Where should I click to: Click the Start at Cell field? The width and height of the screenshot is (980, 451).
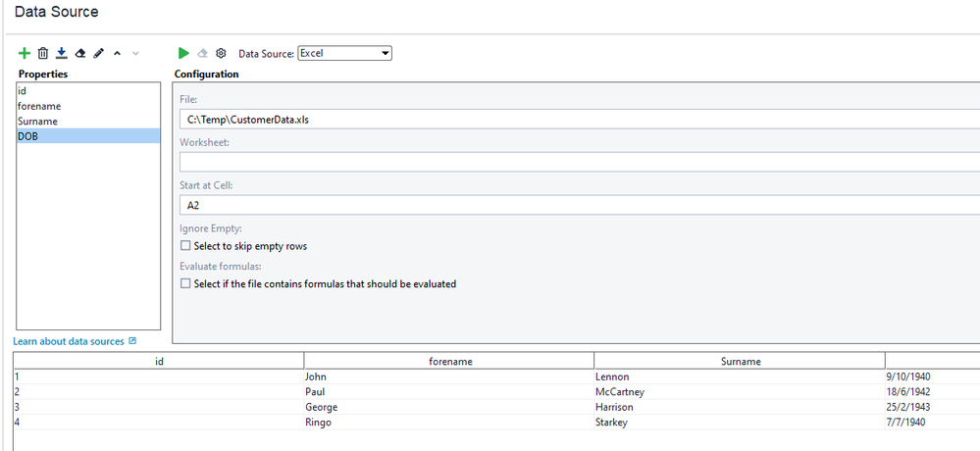pos(579,205)
